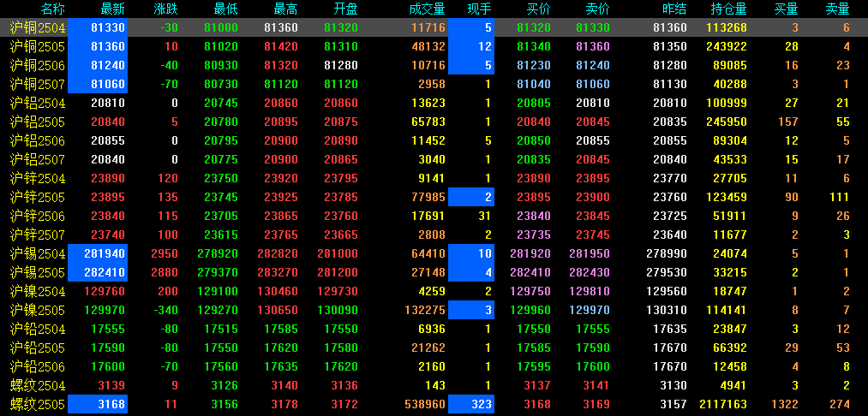Click the 买价 column header

pos(539,9)
